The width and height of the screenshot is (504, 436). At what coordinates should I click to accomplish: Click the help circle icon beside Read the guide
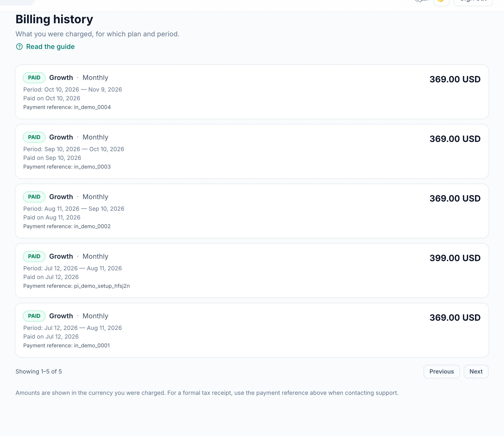[19, 47]
